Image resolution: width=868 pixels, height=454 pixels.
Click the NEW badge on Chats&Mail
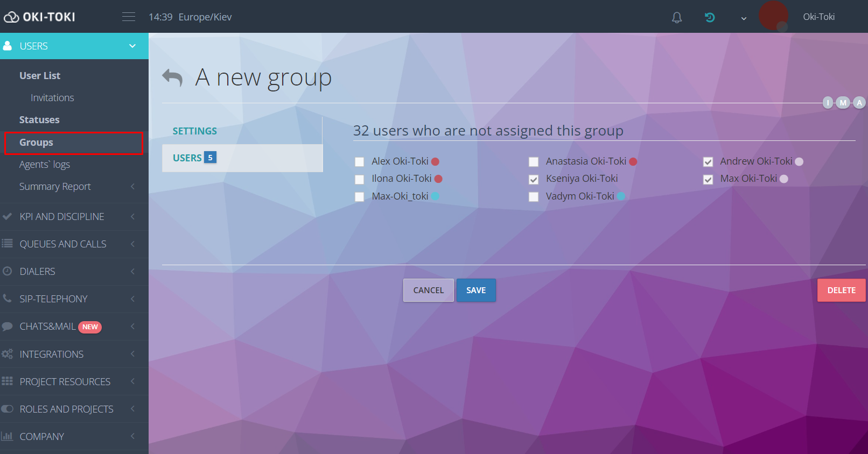(x=90, y=327)
